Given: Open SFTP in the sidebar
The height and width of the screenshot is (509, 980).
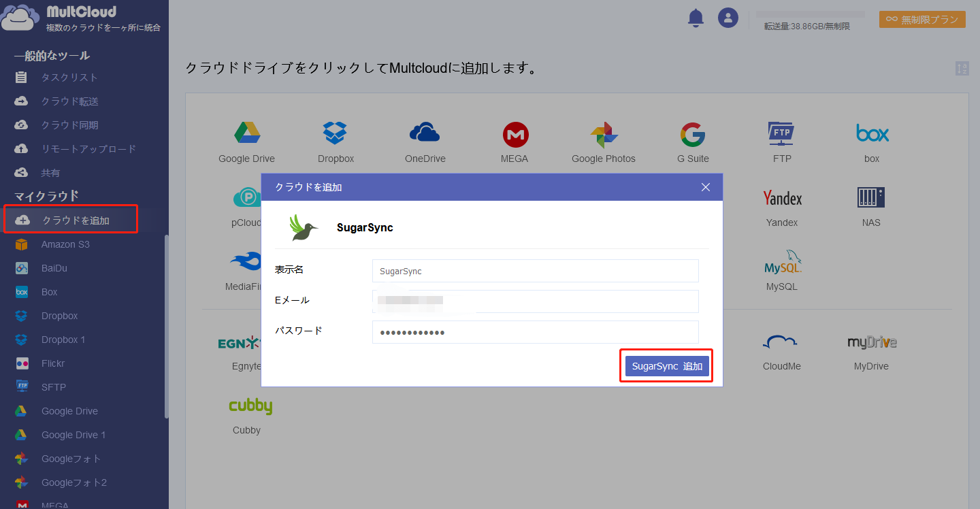Looking at the screenshot, I should (x=53, y=387).
